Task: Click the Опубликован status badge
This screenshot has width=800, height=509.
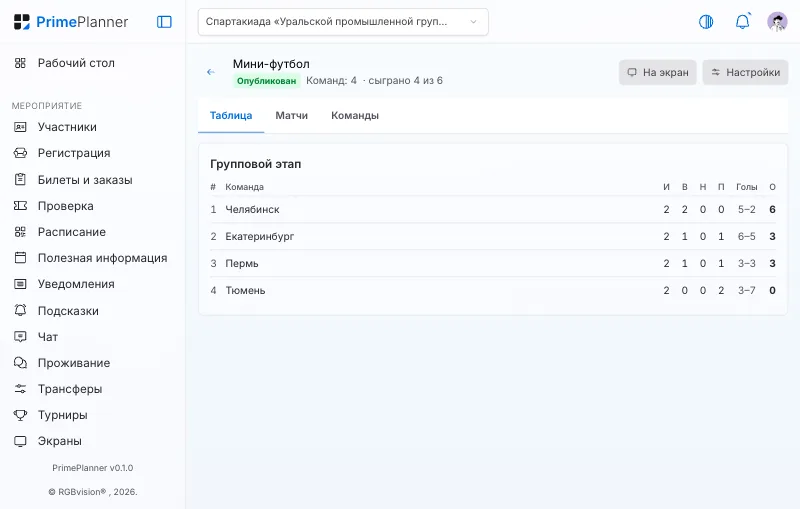Action: 266,81
